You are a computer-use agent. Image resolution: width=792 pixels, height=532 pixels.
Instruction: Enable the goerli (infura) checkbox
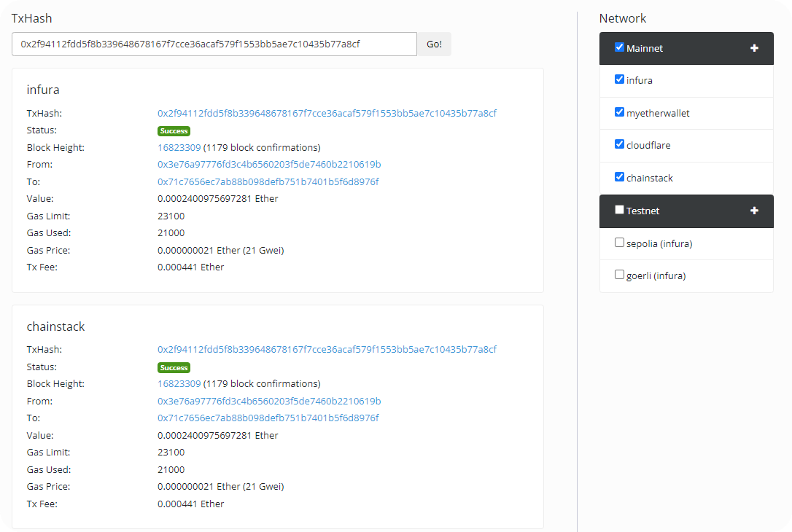[619, 275]
